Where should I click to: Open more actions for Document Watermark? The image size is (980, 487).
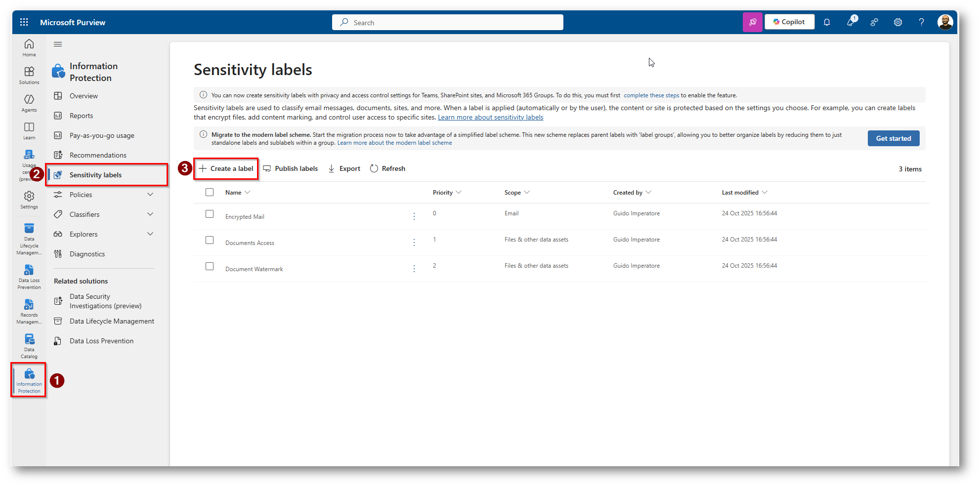(x=414, y=269)
